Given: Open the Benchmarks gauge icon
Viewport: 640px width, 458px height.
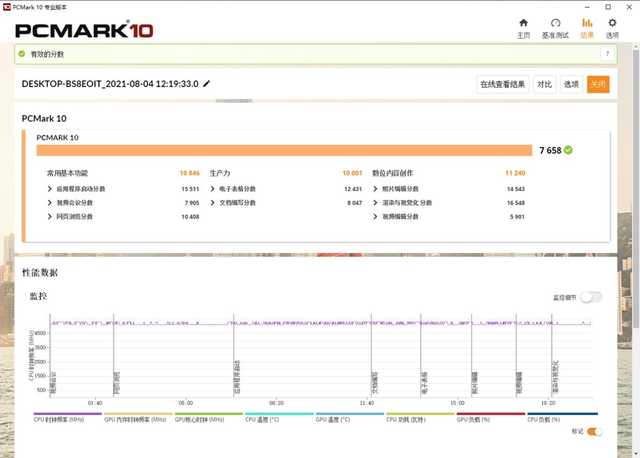Looking at the screenshot, I should (556, 23).
